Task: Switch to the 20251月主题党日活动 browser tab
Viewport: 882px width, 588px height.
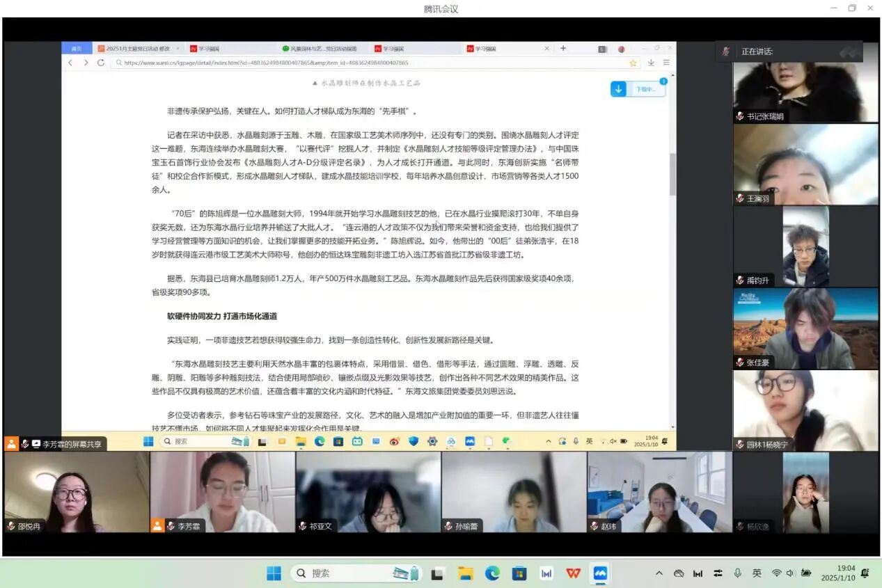Action: click(136, 49)
